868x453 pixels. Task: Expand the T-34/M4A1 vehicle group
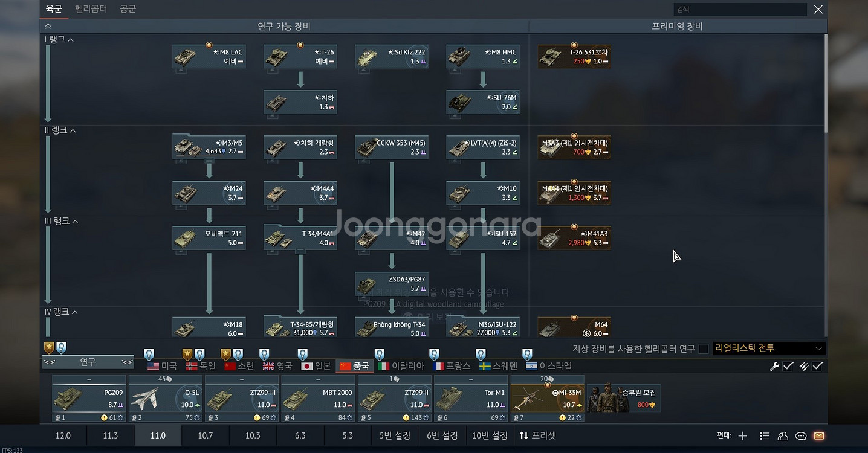pos(300,251)
